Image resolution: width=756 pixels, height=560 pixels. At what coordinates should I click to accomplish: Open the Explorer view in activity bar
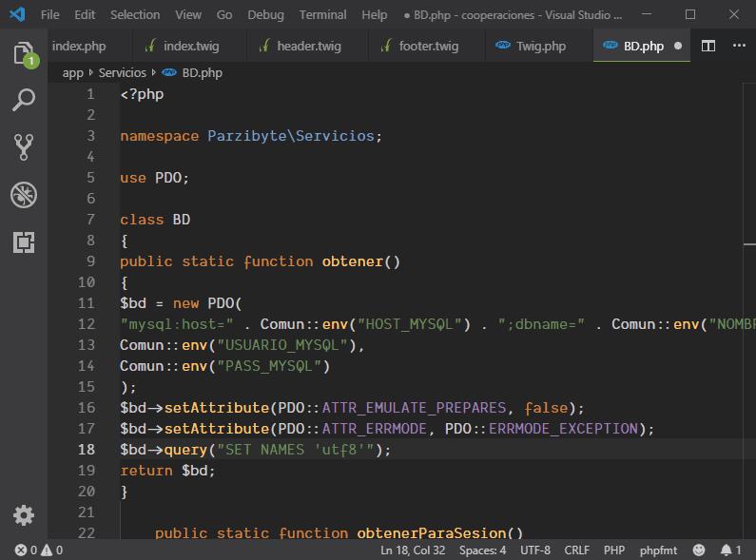pyautogui.click(x=24, y=54)
